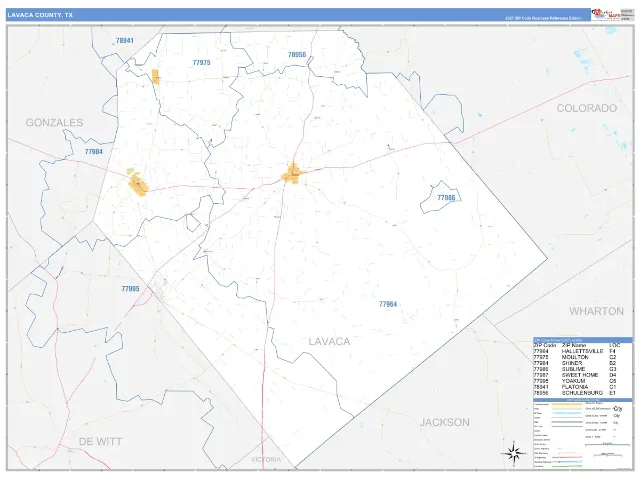Image resolution: width=640 pixels, height=480 pixels.
Task: Click the SUBLIME row in the ZIP index
Action: click(575, 369)
